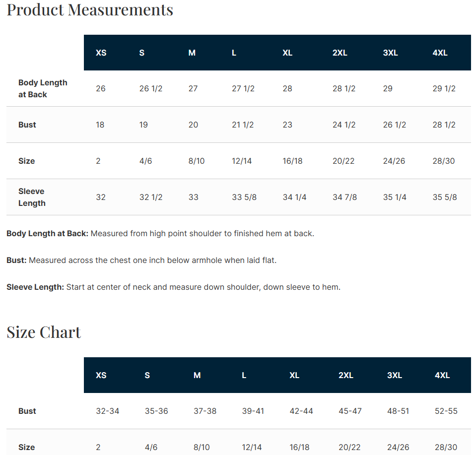Select the Bust measurement description paragraph
Viewport: 476px width, 455px height.
tap(141, 260)
